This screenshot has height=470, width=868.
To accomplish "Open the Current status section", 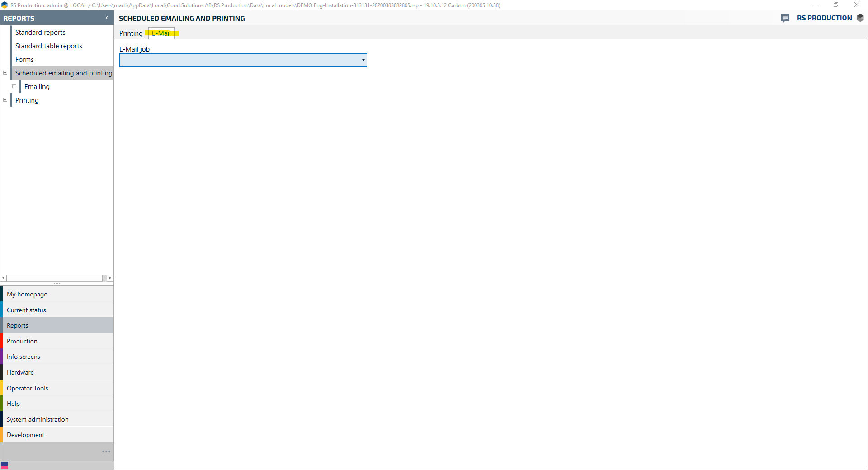I will (26, 310).
